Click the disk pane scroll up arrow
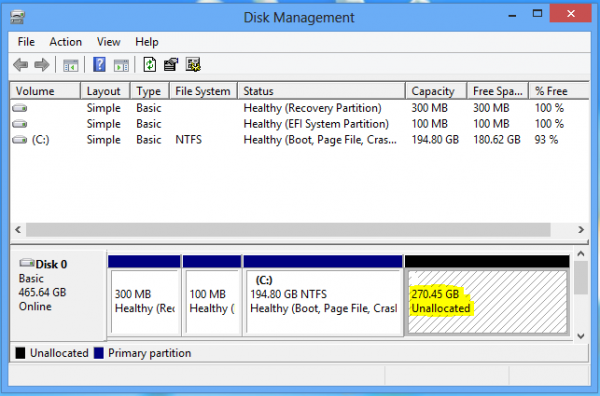The width and height of the screenshot is (600, 396). [x=581, y=253]
